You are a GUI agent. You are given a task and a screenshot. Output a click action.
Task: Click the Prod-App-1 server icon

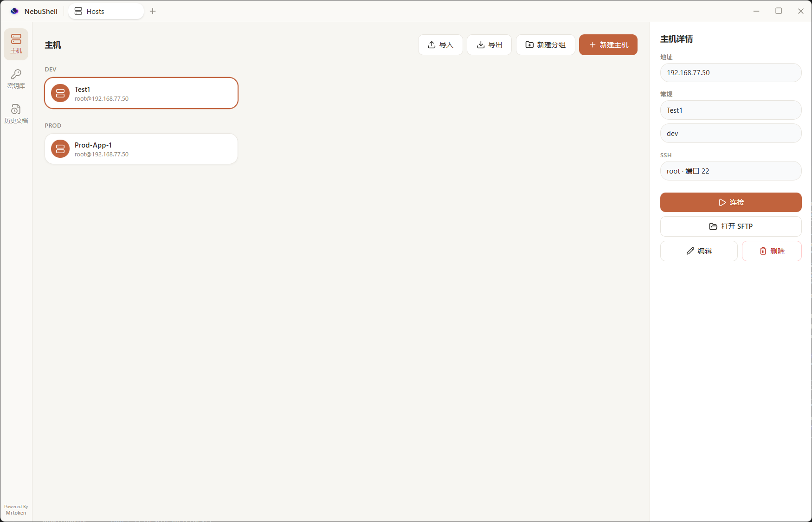tap(60, 149)
